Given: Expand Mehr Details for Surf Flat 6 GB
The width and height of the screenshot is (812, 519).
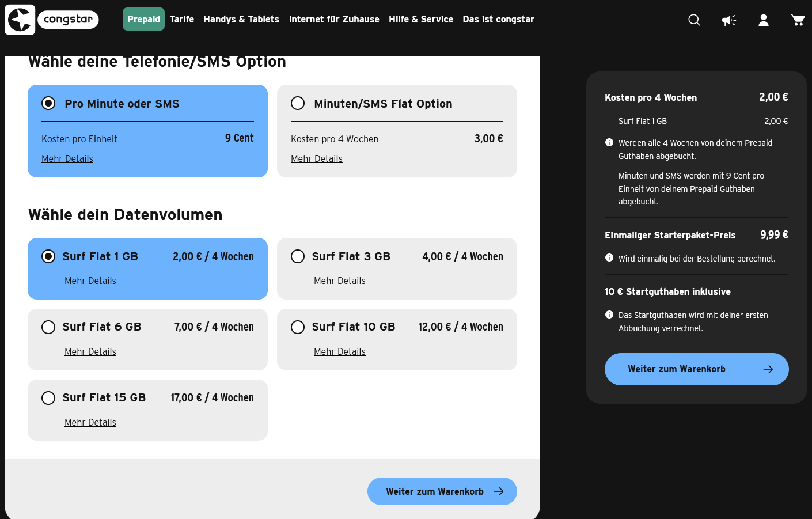Looking at the screenshot, I should pos(90,351).
